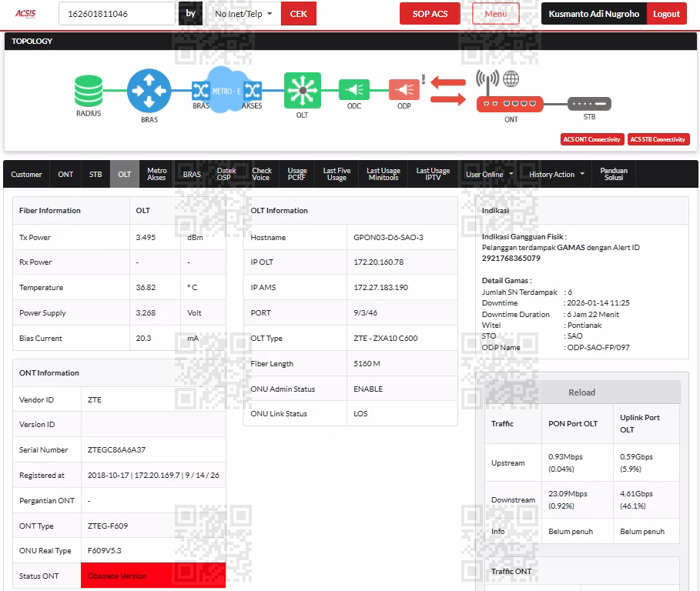Open the Usage PCRF tab
Image resolution: width=700 pixels, height=591 pixels.
pos(297,175)
